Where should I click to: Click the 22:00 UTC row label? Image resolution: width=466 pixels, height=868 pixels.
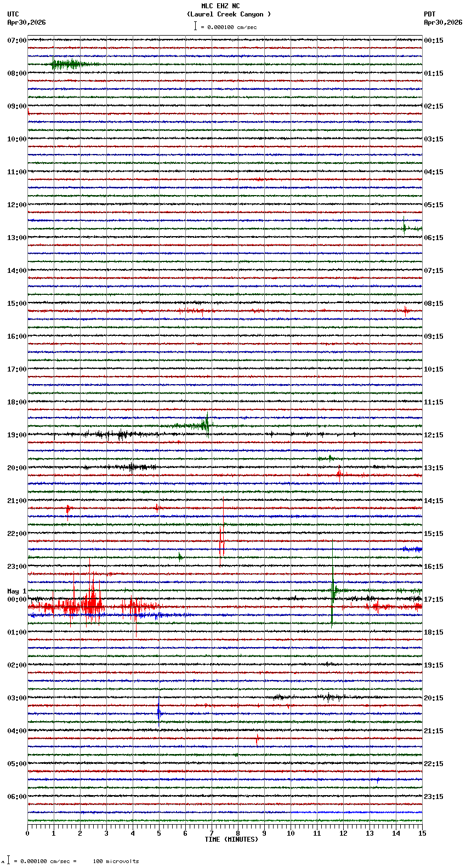pos(17,534)
